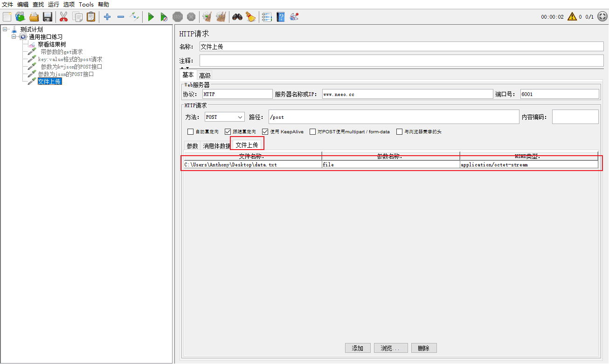Click the binoculars Search icon
Image resolution: width=609 pixels, height=364 pixels.
pos(237,17)
